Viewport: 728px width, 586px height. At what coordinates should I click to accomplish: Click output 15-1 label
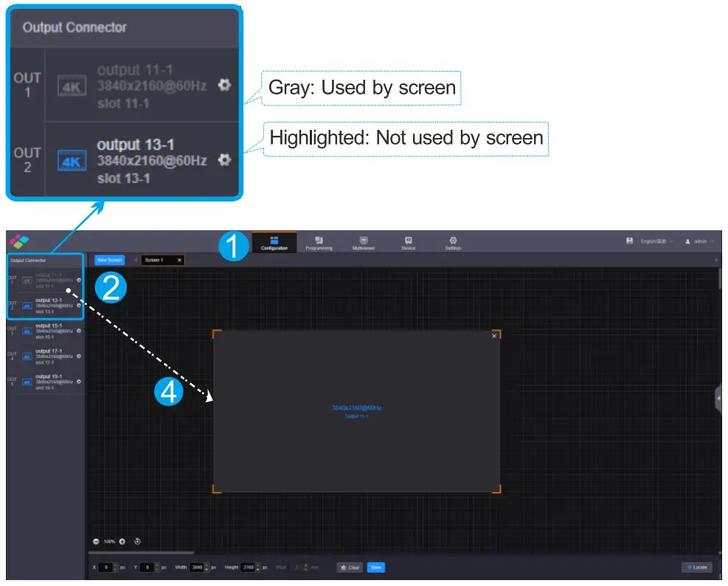click(49, 325)
